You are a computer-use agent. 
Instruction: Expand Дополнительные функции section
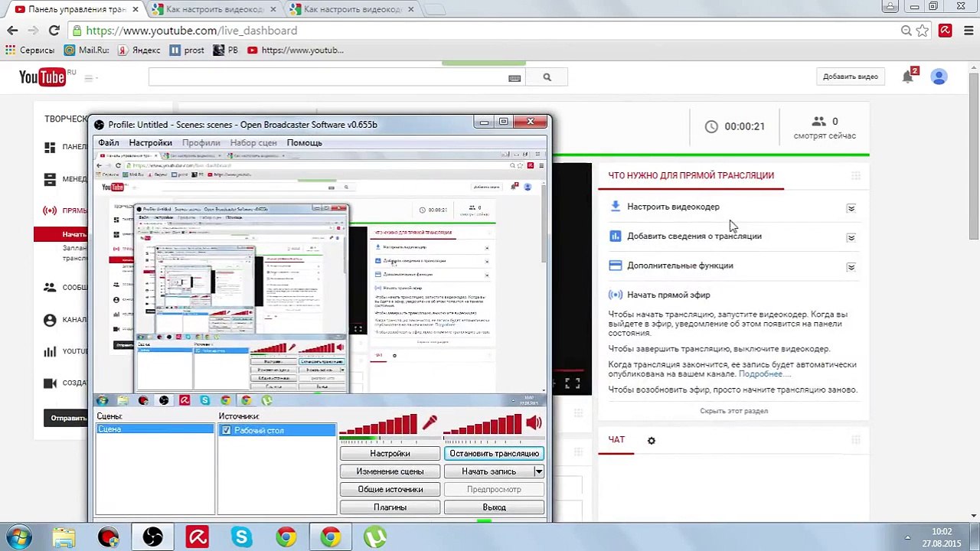pyautogui.click(x=851, y=267)
